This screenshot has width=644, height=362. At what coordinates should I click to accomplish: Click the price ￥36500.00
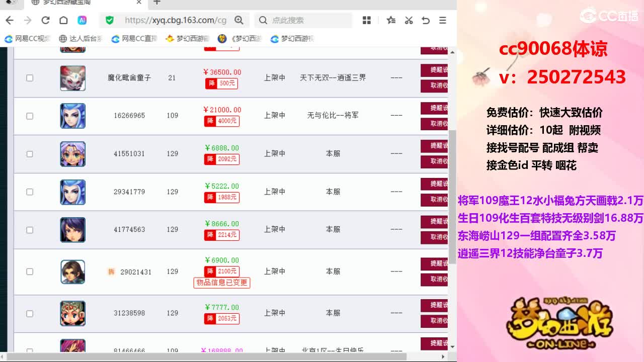tap(222, 72)
